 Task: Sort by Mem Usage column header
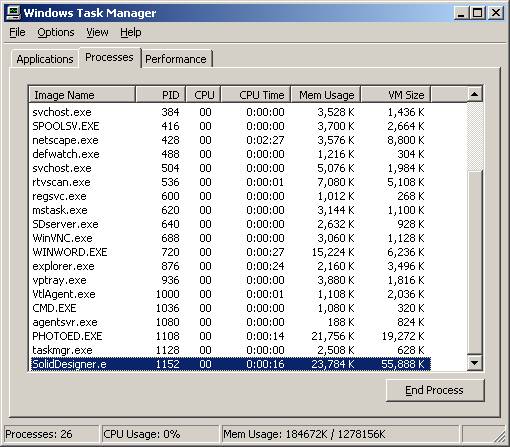tap(326, 95)
